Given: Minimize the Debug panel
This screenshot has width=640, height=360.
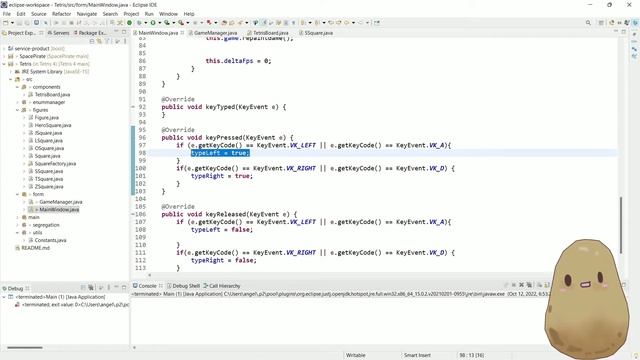Looking at the screenshot, I should (x=116, y=287).
